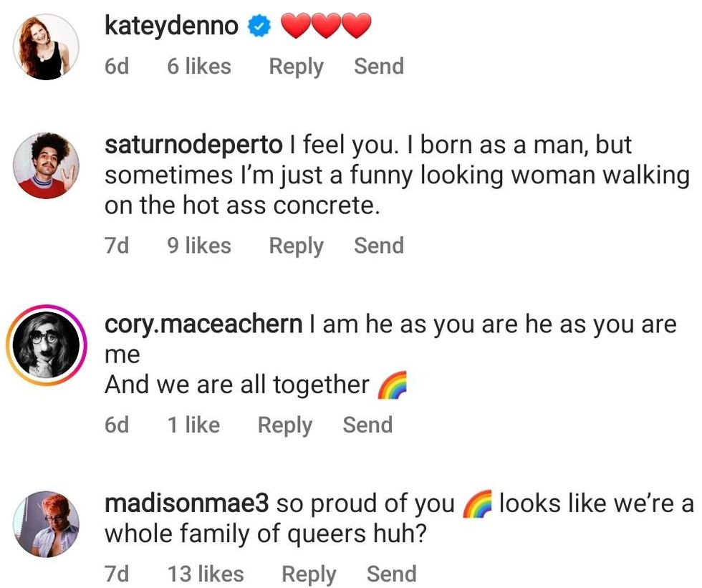Viewport: 702px width, 588px height.
Task: View cory.maceachern's story avatar
Action: [x=47, y=344]
